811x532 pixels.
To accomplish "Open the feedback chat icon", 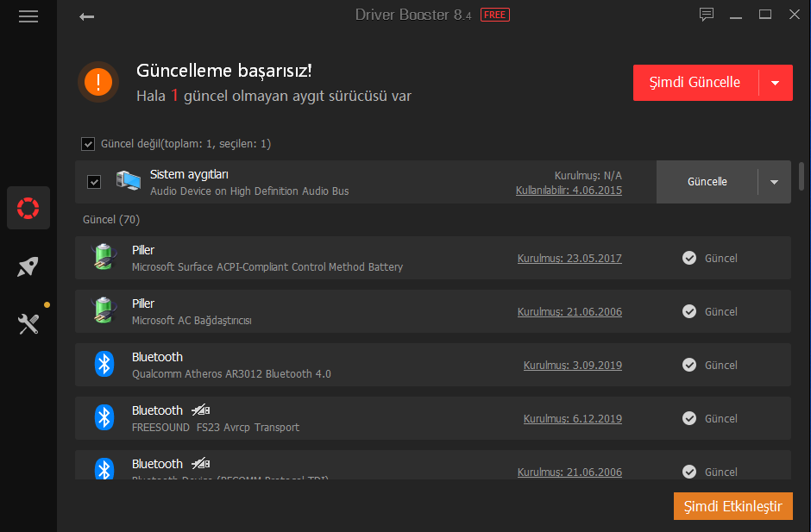I will coord(707,15).
